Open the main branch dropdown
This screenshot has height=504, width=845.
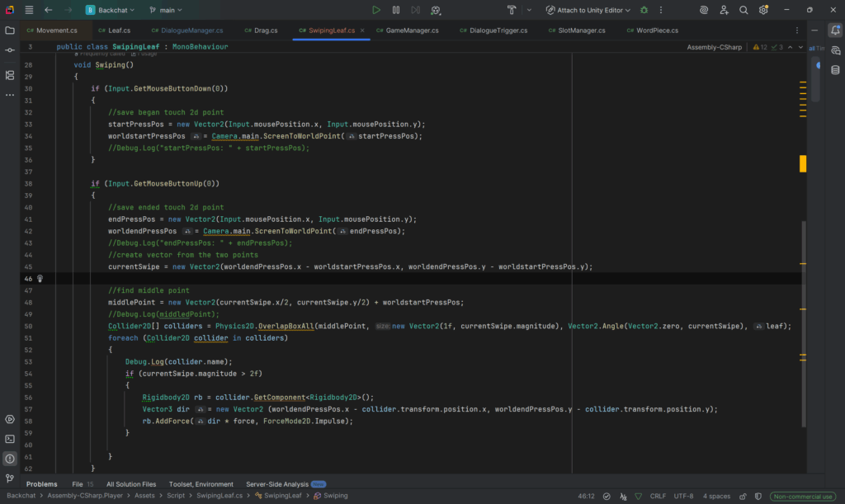click(166, 10)
